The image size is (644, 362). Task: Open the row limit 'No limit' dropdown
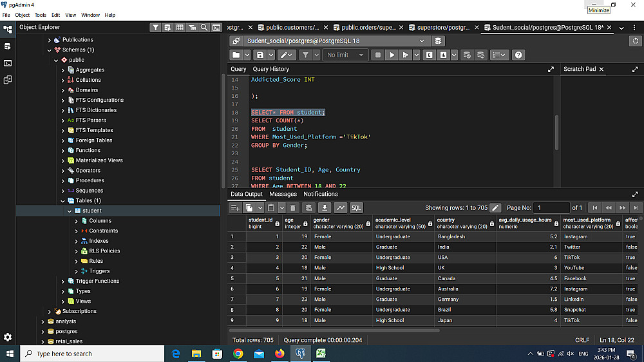coord(345,55)
